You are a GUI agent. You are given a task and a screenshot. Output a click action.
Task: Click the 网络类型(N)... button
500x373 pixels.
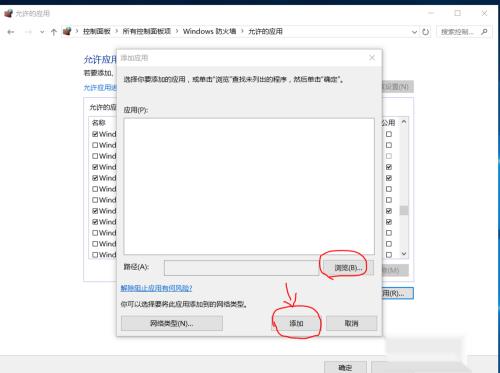coord(172,323)
